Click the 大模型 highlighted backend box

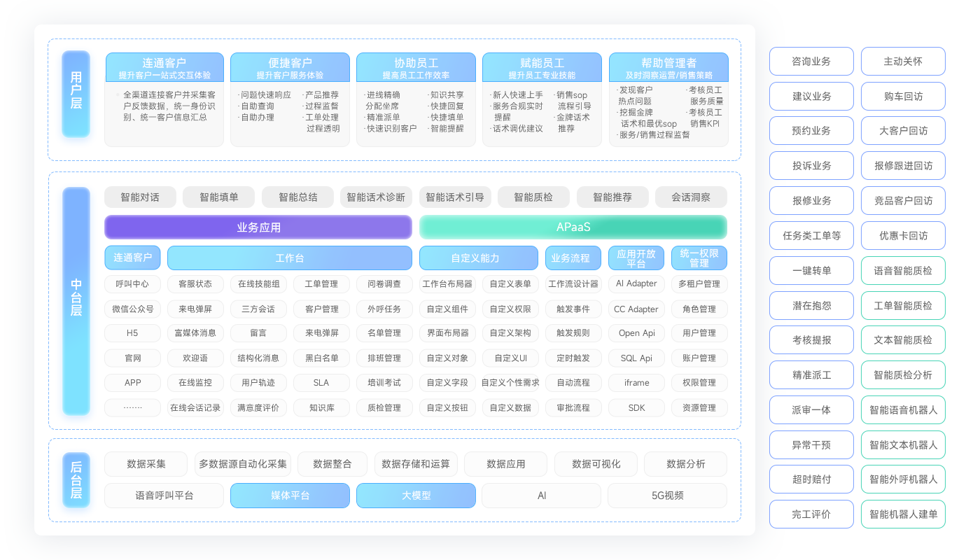click(x=416, y=496)
